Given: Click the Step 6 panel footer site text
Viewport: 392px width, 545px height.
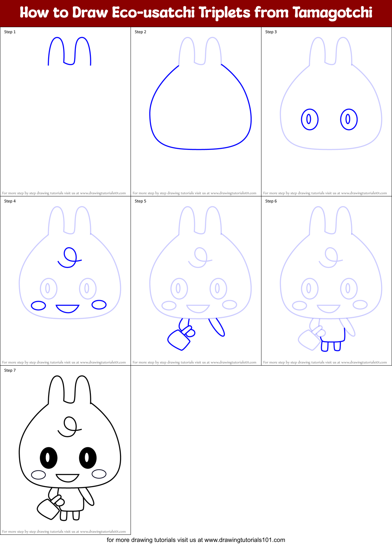Looking at the screenshot, I should 325,362.
